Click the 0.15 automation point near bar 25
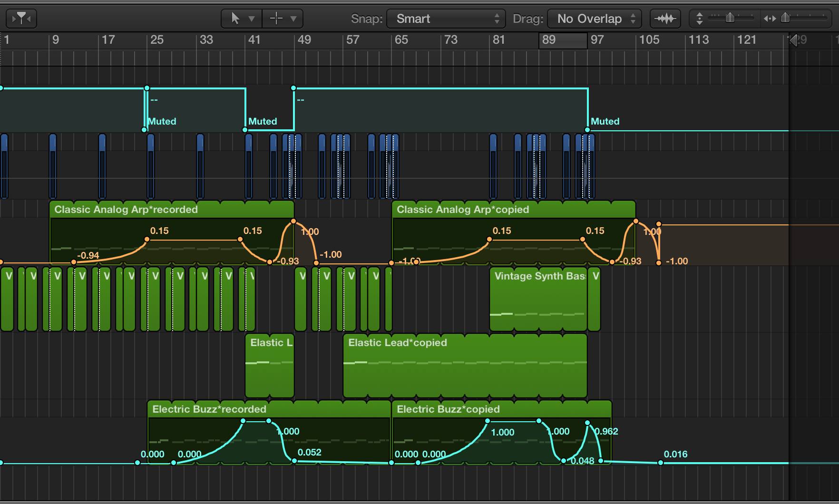839x504 pixels. (x=147, y=239)
